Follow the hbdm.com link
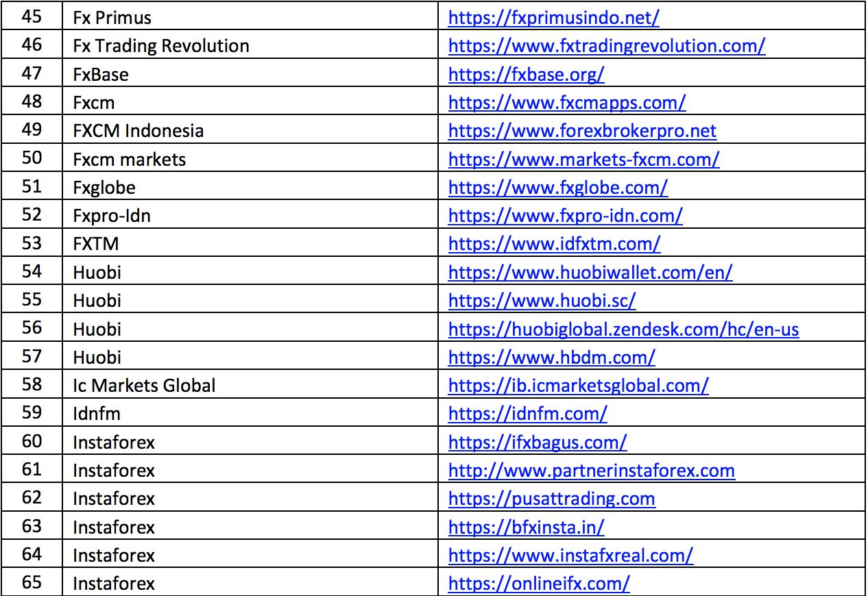 point(552,358)
